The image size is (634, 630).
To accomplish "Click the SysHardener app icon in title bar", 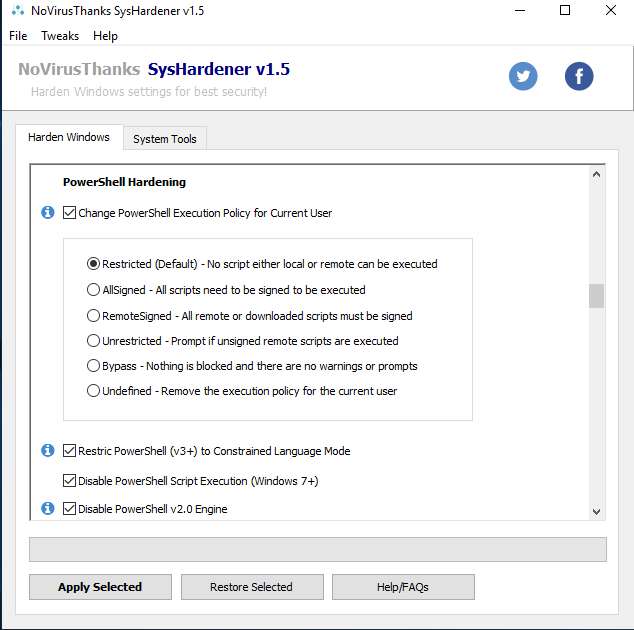I will click(x=18, y=11).
